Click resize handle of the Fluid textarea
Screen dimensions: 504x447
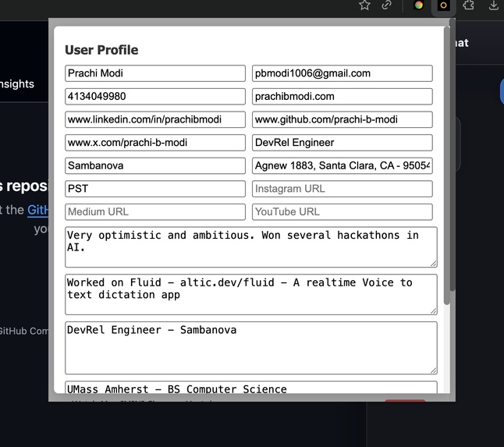pos(434,311)
